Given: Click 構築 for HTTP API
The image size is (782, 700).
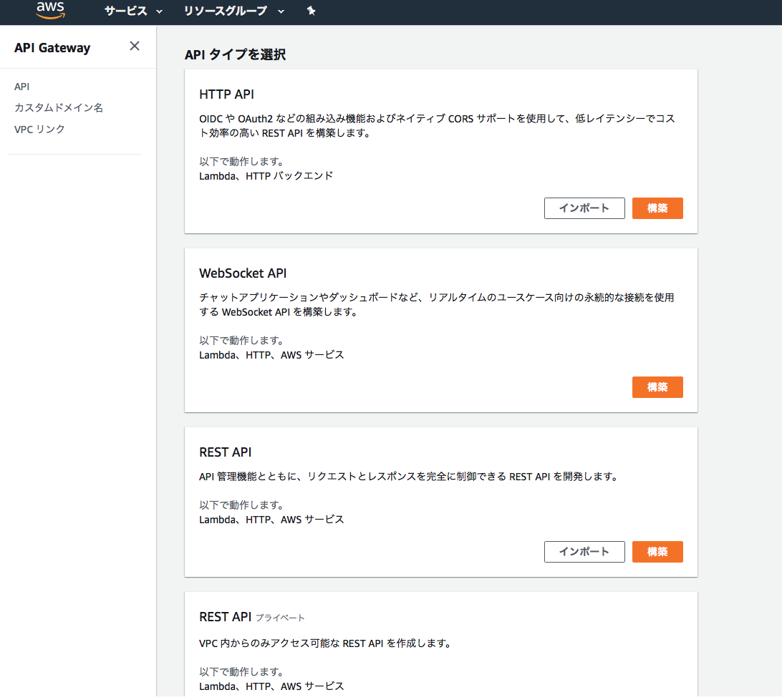Looking at the screenshot, I should pos(657,208).
